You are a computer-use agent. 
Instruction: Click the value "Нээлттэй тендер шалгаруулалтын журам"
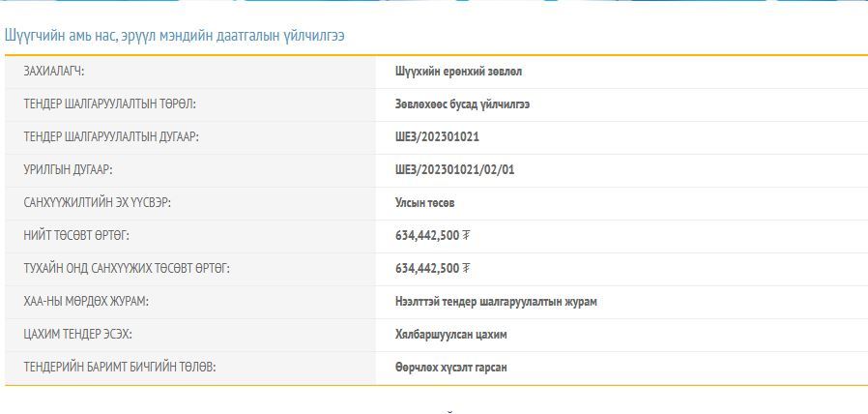click(496, 302)
